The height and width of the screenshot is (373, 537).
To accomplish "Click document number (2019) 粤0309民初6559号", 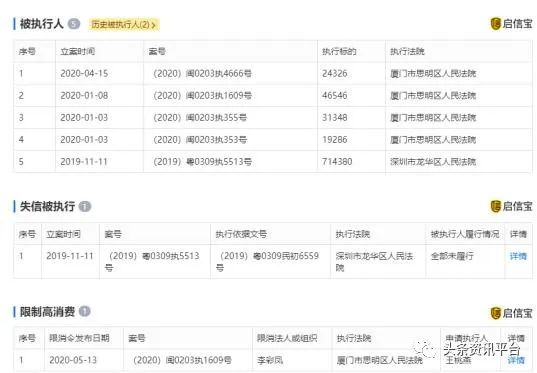I will click(267, 262).
